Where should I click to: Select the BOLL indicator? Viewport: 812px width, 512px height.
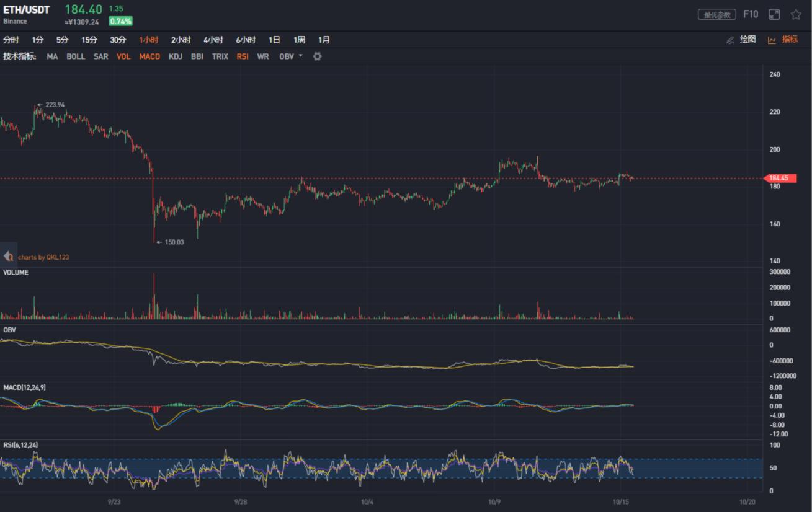tap(76, 56)
